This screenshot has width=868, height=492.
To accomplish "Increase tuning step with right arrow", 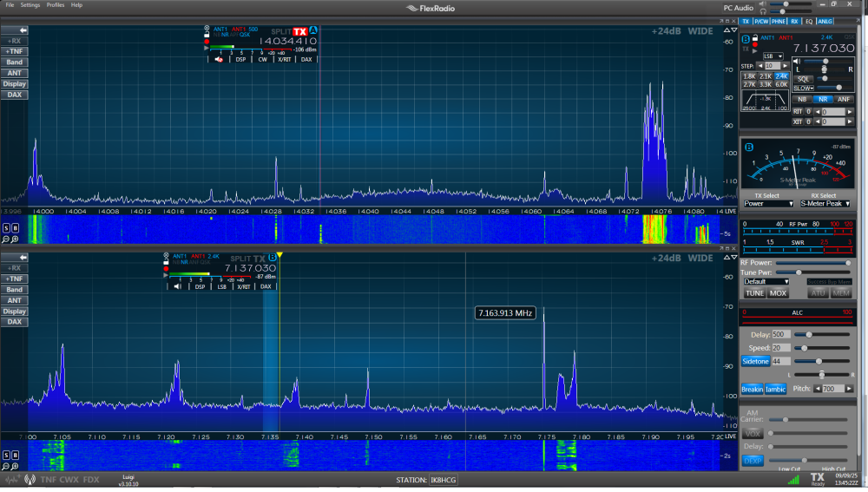I will point(785,66).
